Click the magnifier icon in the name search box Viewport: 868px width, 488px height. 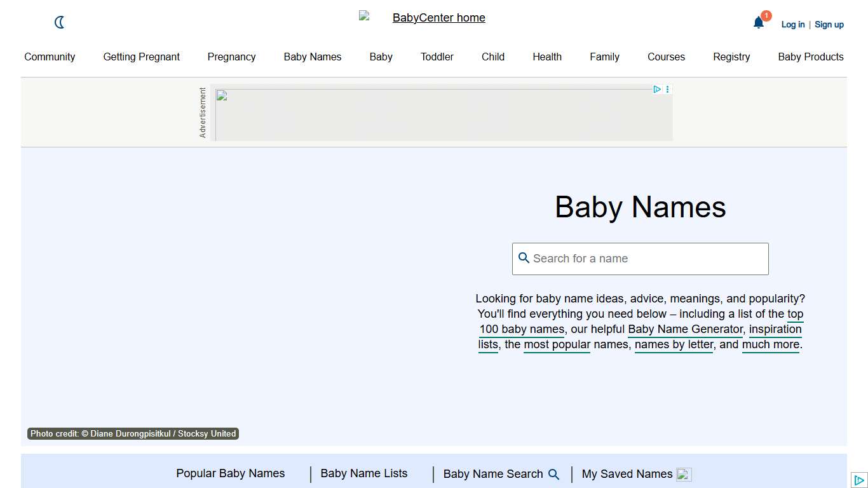point(524,258)
